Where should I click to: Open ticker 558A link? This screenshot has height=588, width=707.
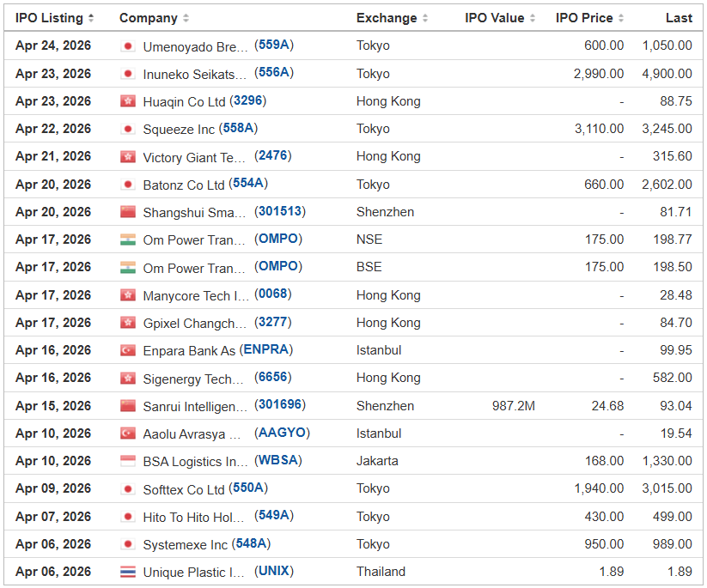click(238, 128)
